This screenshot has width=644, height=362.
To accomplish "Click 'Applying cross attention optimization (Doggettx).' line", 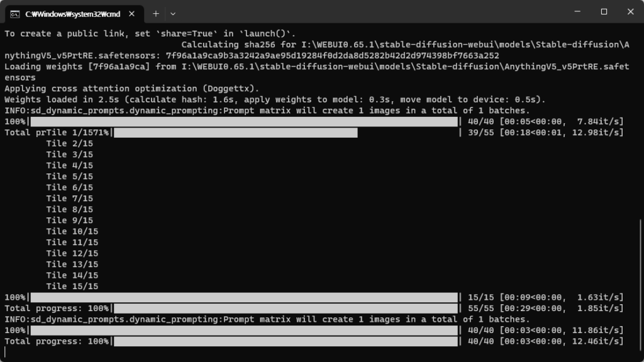I will 132,89.
